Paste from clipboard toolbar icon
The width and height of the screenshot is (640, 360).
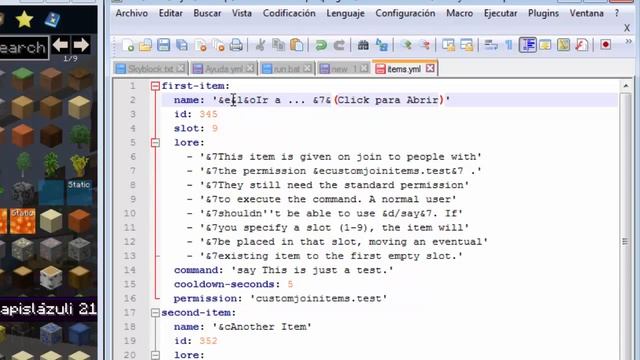pyautogui.click(x=297, y=45)
